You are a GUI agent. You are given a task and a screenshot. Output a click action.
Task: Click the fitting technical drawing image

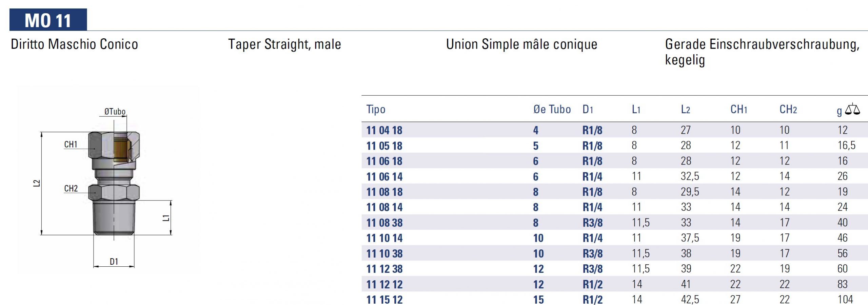click(x=108, y=180)
